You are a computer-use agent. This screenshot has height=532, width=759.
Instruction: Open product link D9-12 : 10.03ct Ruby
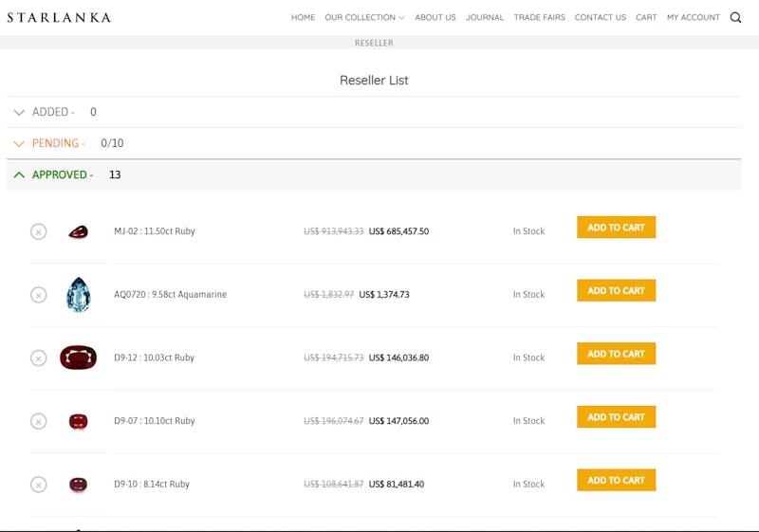[154, 358]
